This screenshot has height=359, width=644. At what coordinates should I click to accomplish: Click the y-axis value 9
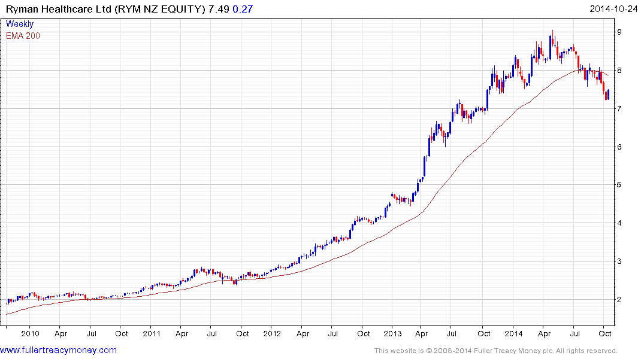(619, 32)
